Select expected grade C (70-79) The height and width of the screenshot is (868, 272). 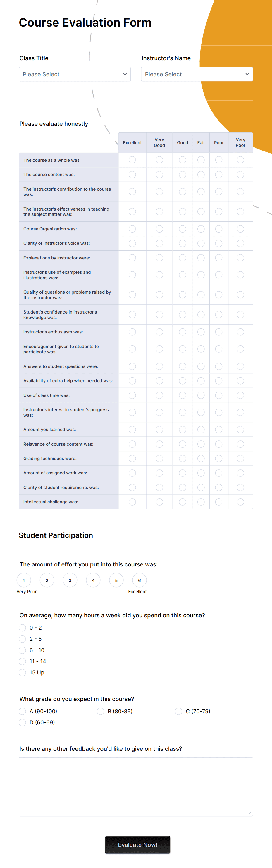(x=179, y=711)
